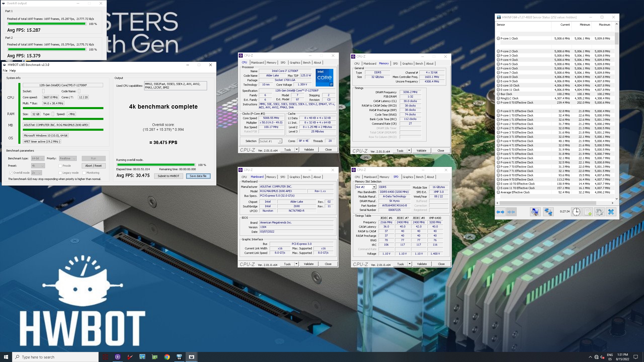Click the HWiNFO expand columns arrows button
Viewport: 644px width, 362px height.
click(500, 212)
